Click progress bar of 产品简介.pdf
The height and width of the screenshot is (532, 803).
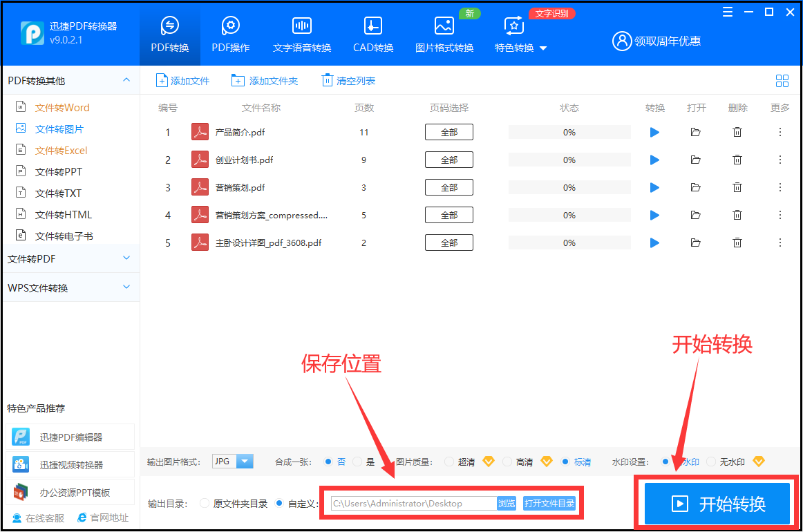[569, 132]
